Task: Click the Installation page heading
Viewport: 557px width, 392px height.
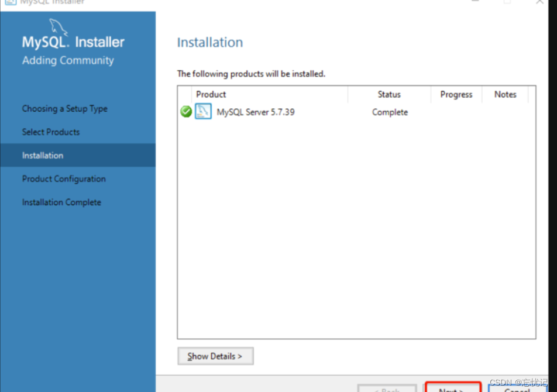Action: click(210, 43)
